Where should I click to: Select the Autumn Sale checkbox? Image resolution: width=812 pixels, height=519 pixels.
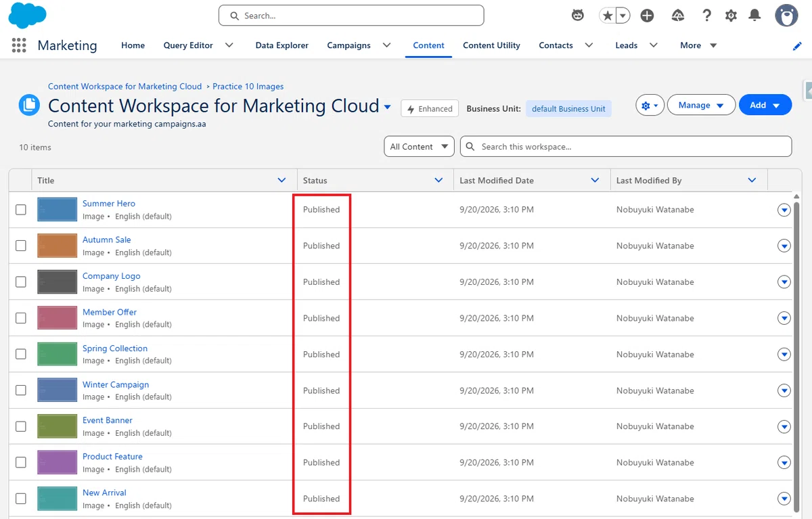coord(21,246)
